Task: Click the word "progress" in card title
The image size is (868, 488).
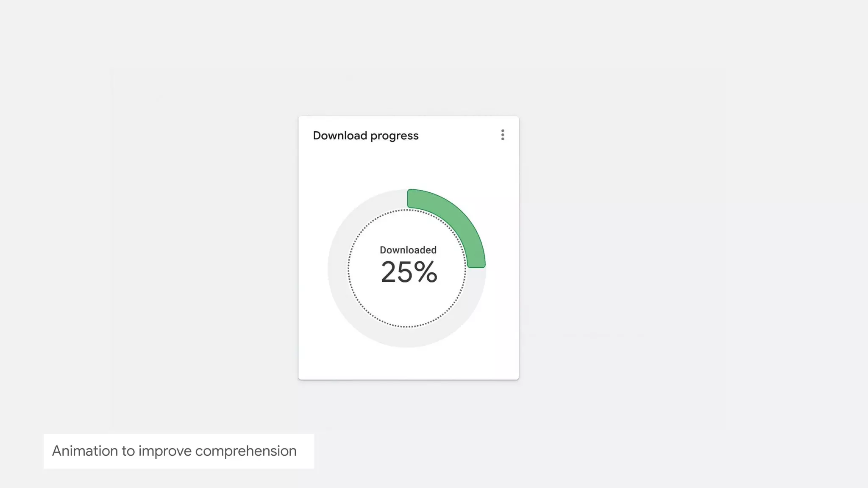Action: coord(394,136)
